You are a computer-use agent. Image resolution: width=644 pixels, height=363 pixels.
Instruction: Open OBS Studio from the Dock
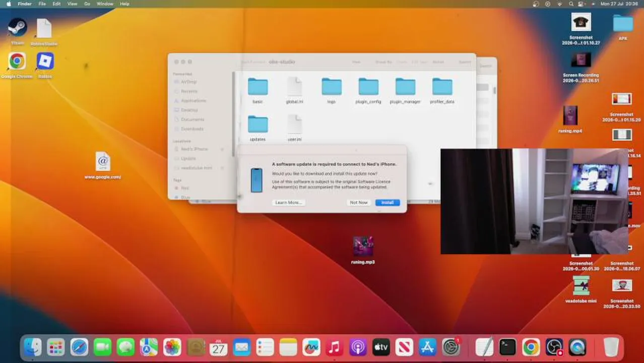tap(554, 347)
